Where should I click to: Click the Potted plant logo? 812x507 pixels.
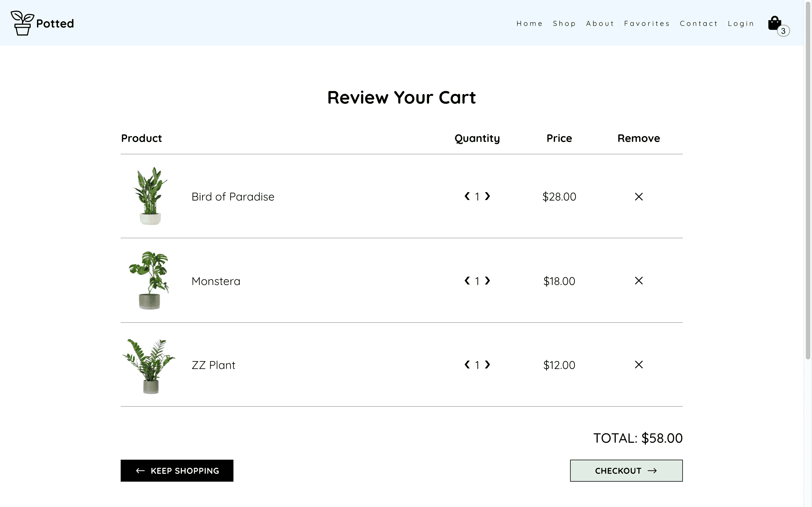pos(42,23)
